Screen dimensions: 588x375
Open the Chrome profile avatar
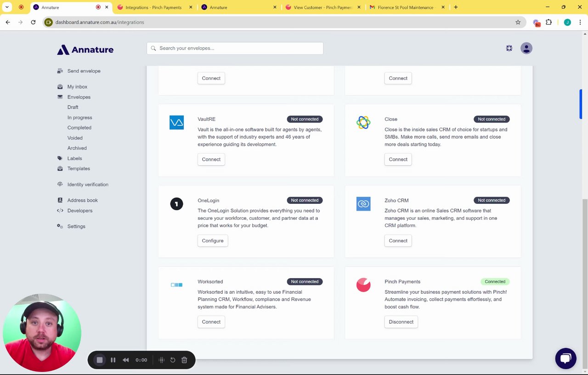tap(567, 22)
